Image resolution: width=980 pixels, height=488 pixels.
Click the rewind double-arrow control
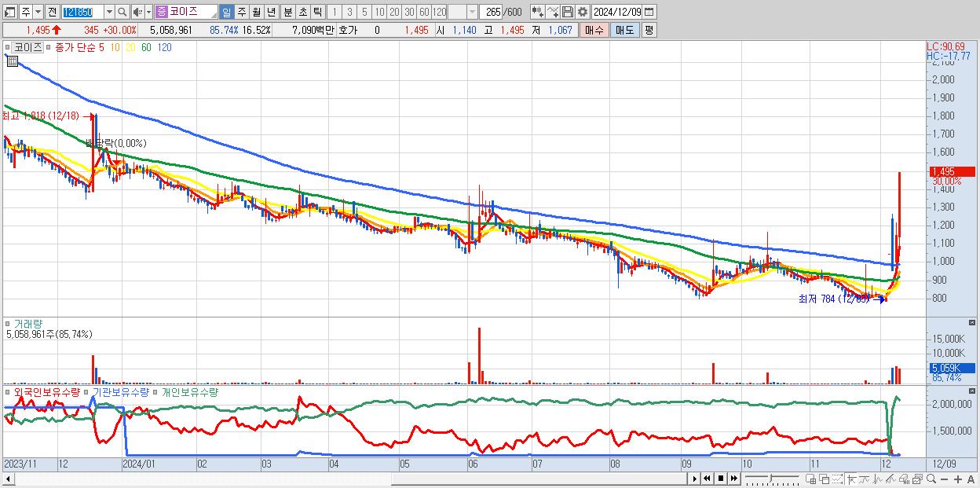tap(708, 479)
